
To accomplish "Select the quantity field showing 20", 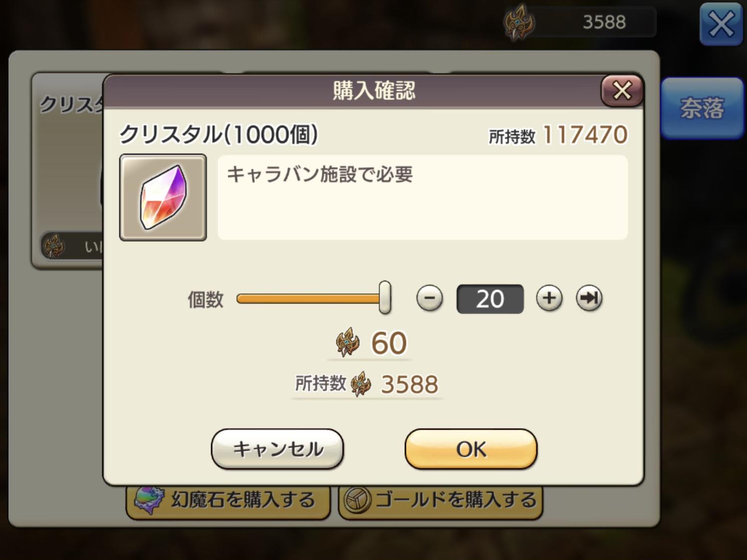I will (490, 299).
